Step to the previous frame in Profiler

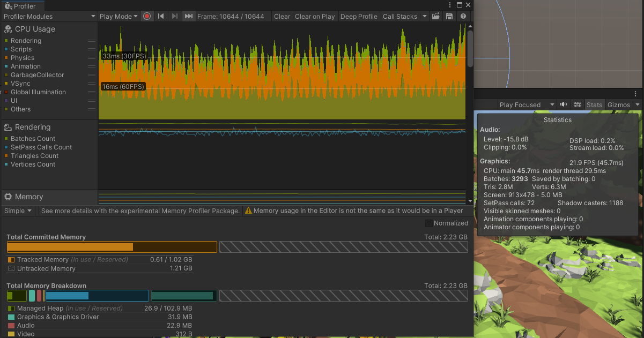tap(161, 16)
